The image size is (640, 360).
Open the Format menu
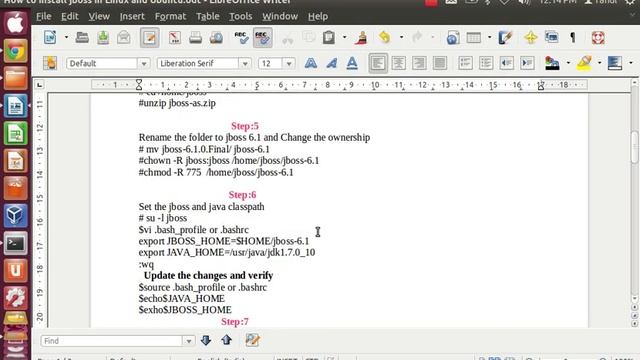click(x=171, y=16)
